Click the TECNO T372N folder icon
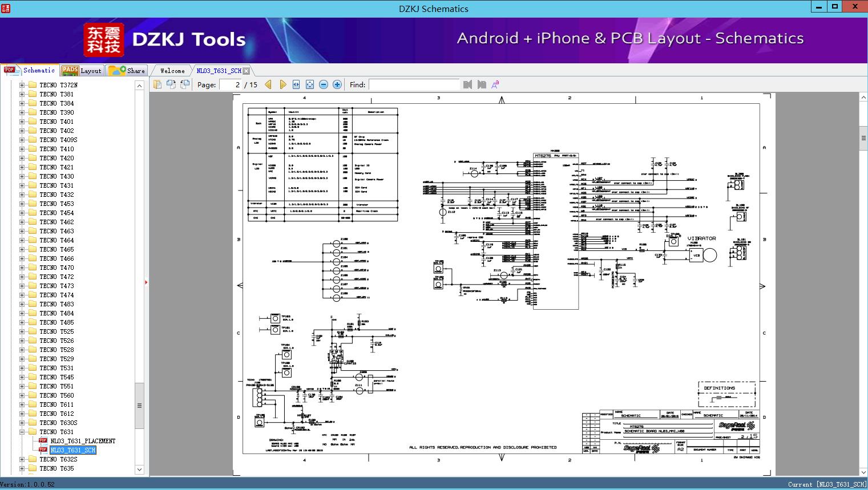868x490 pixels. click(x=33, y=85)
